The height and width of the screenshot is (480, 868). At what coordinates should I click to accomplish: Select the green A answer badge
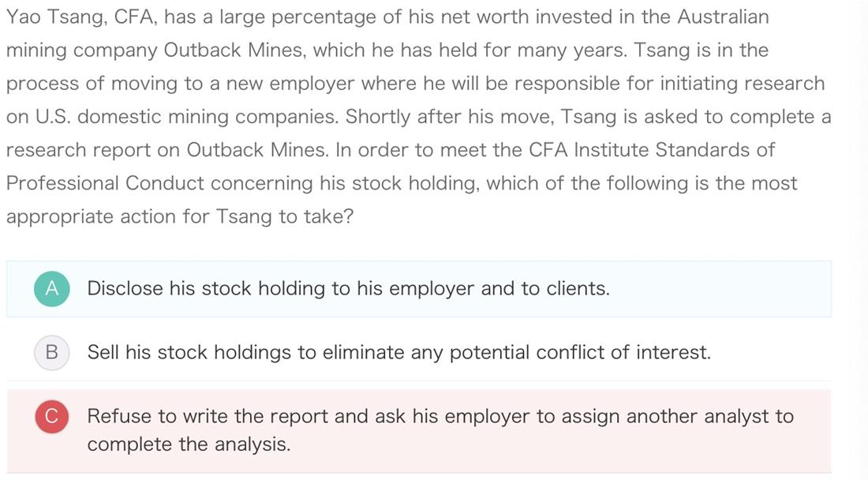coord(51,288)
